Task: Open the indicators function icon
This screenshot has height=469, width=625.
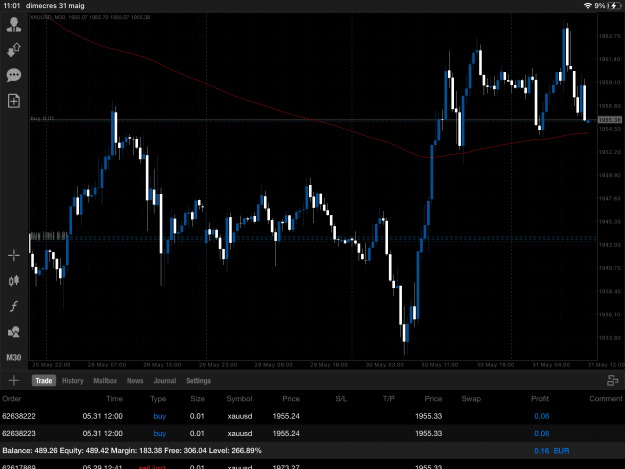Action: click(14, 306)
